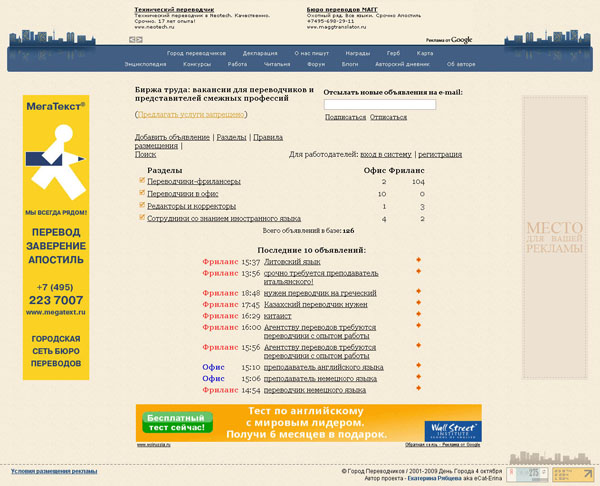
Task: Open the Карта menu item
Action: 425,53
